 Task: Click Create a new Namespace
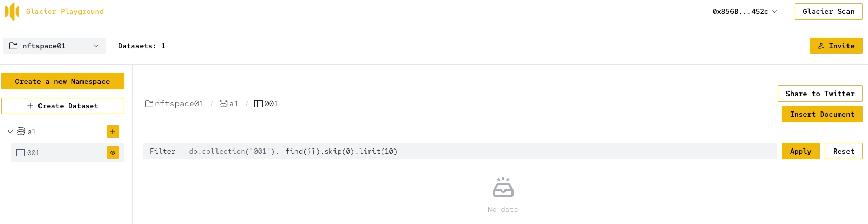coord(63,81)
